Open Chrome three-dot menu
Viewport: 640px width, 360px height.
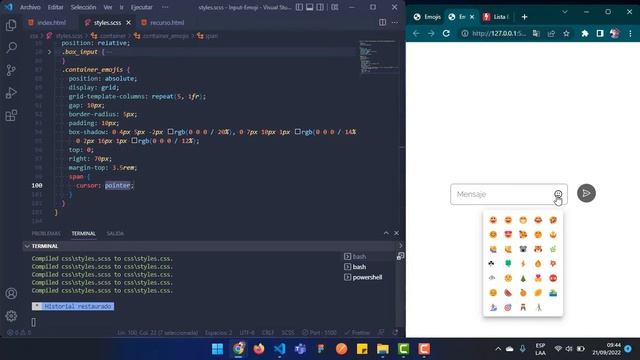point(630,33)
